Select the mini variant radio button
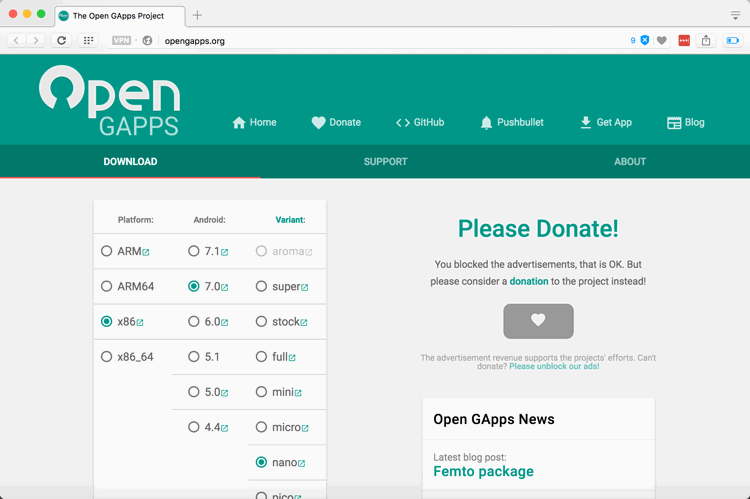This screenshot has height=499, width=750. point(261,392)
